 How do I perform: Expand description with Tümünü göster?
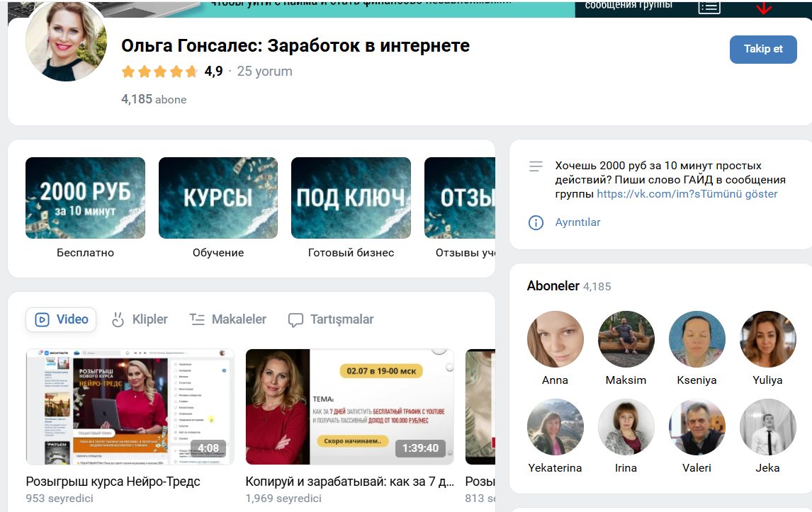(x=740, y=193)
